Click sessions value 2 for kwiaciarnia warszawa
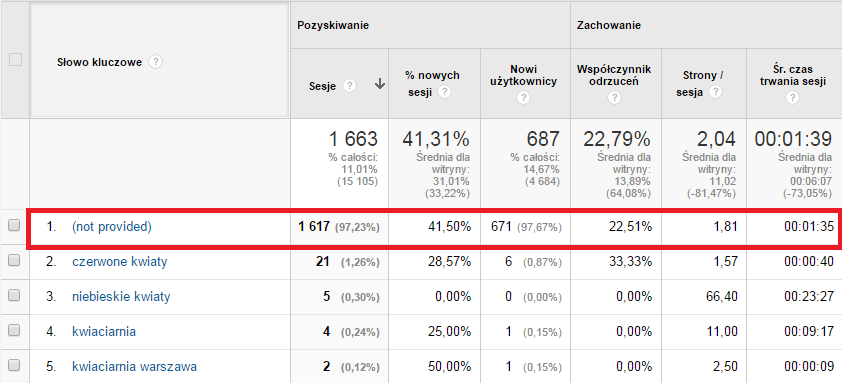This screenshot has width=842, height=383. (x=326, y=366)
